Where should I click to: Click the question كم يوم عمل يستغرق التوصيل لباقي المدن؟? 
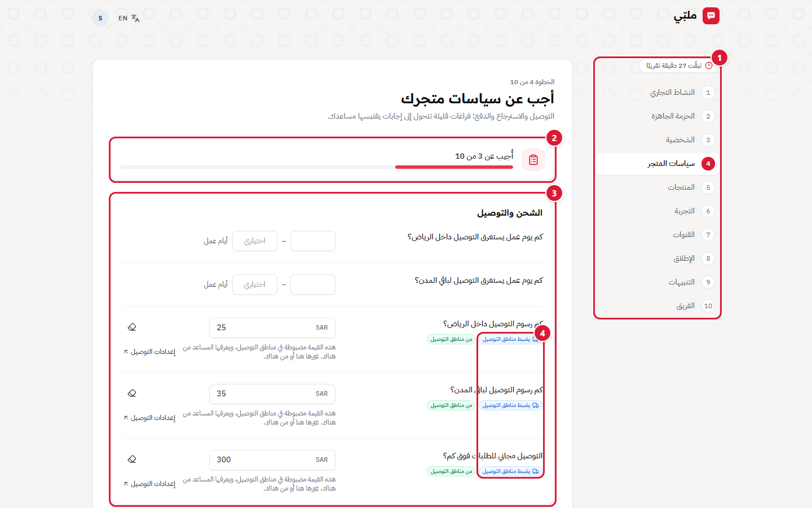click(479, 281)
